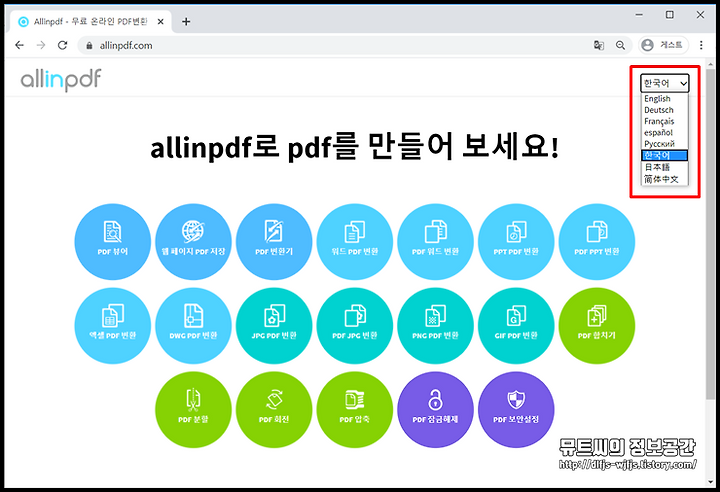Launch the PDF 변환기 circle
720x492 pixels.
pos(274,242)
